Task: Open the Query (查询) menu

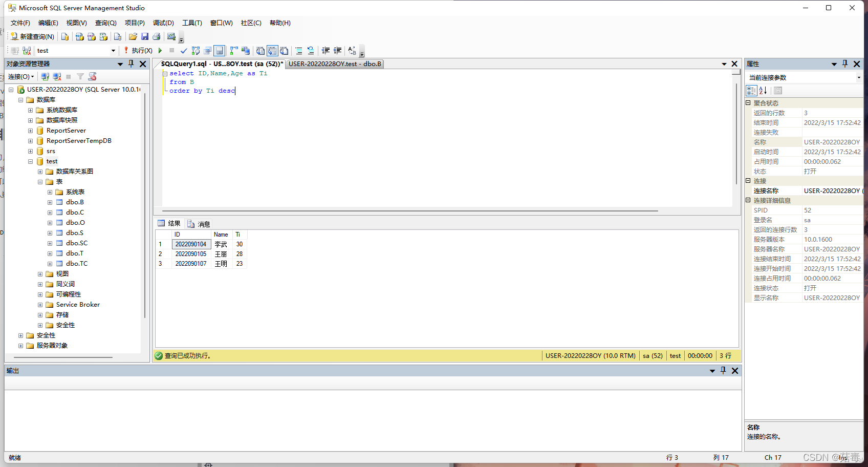Action: pos(106,23)
